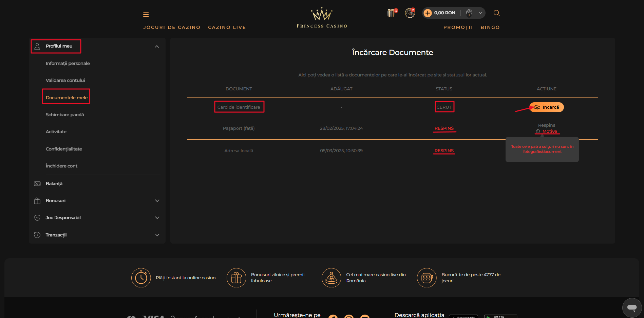The height and width of the screenshot is (318, 644).
Task: Click the Tranzacții history clock icon
Action: (x=37, y=235)
